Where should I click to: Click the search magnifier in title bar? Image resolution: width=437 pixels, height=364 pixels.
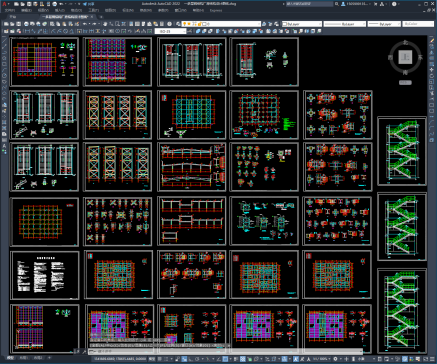point(336,4)
